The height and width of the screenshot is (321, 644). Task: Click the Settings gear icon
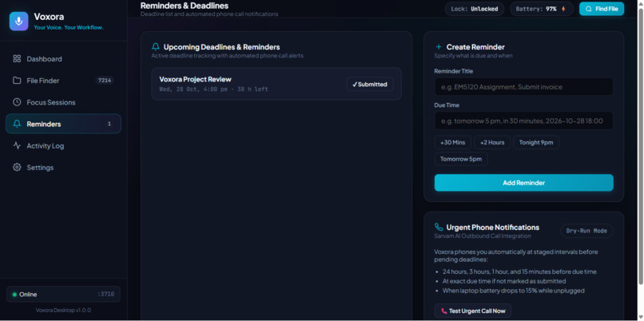[x=17, y=168]
